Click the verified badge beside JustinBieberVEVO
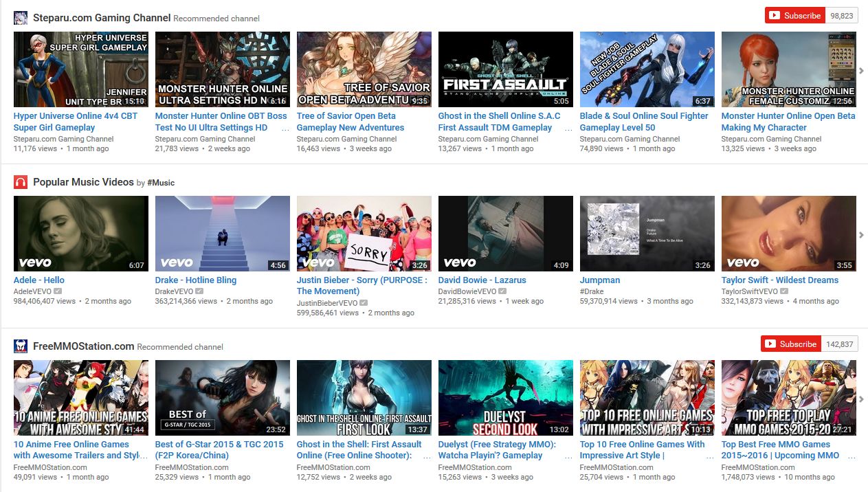Image resolution: width=868 pixels, height=492 pixels. point(364,303)
